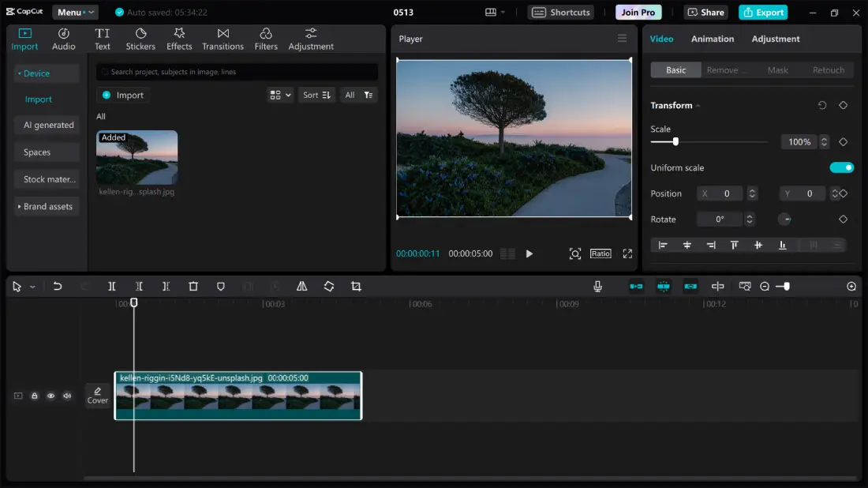Click the Delete trash icon in timeline toolbar
The height and width of the screenshot is (488, 868).
click(x=193, y=287)
